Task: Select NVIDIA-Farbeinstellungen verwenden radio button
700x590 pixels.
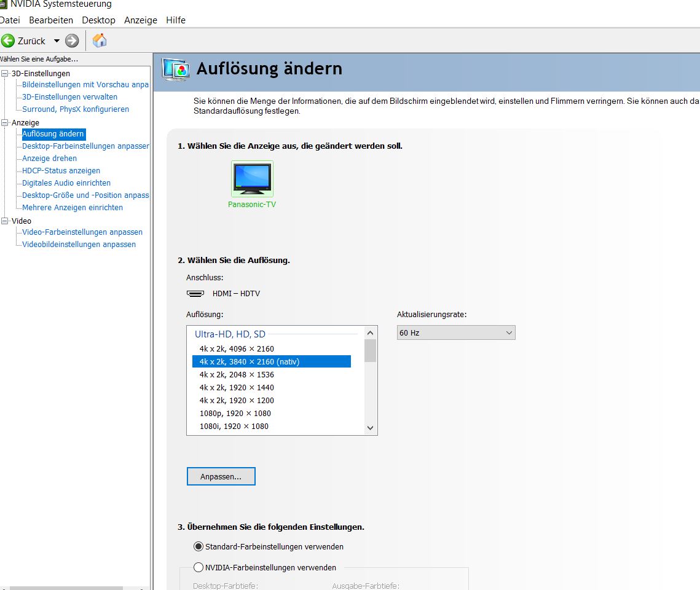Action: point(199,567)
